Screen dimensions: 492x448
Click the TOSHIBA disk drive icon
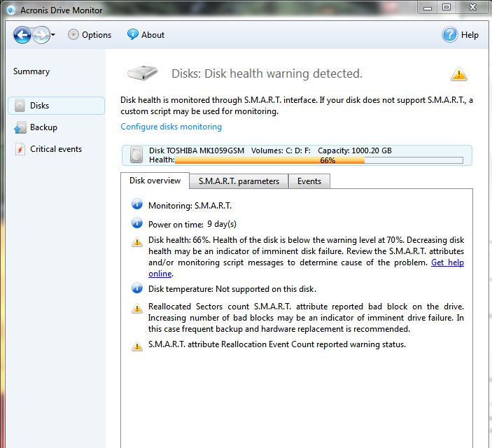(136, 155)
